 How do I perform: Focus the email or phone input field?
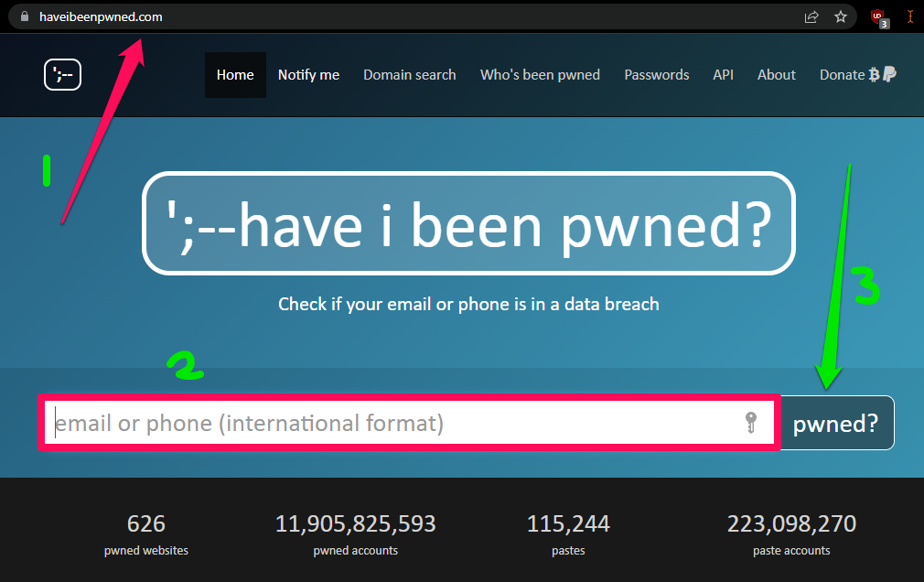coord(409,423)
